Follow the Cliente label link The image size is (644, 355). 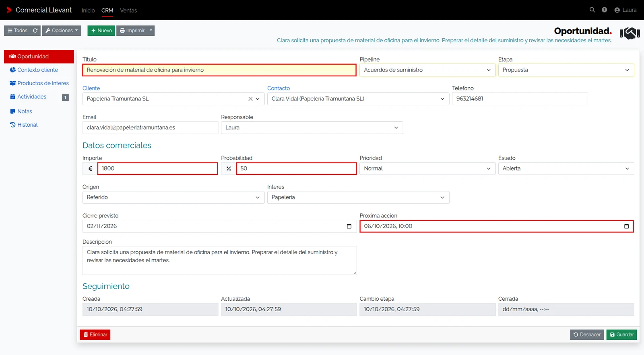coord(91,88)
